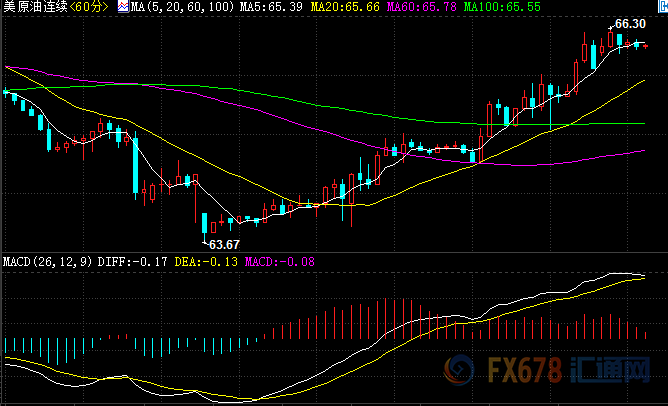
Task: Click the candlestick at the 63.67 low
Action: coord(204,224)
